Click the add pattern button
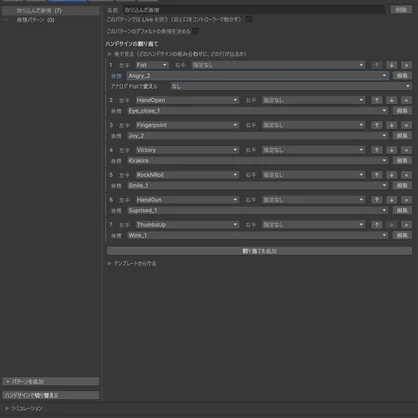Image resolution: width=418 pixels, height=418 pixels. [51, 381]
